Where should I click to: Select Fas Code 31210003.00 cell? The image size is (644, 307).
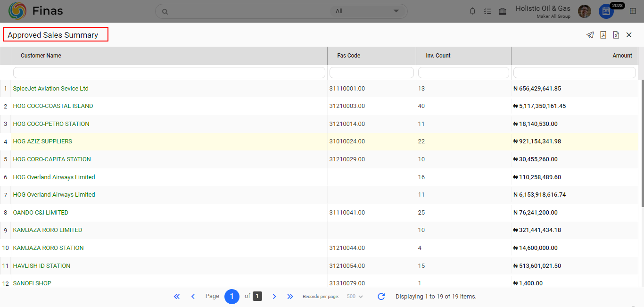click(x=347, y=106)
